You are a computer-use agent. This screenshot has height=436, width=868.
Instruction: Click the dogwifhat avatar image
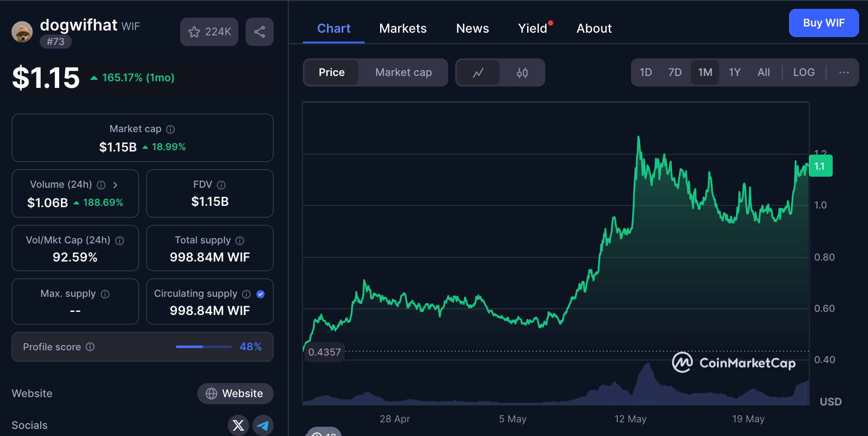point(22,31)
